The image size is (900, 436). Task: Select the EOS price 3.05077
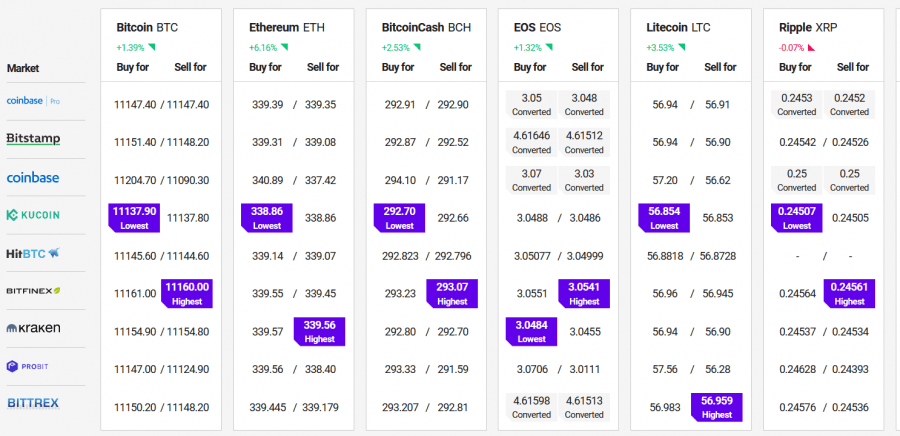click(x=532, y=256)
